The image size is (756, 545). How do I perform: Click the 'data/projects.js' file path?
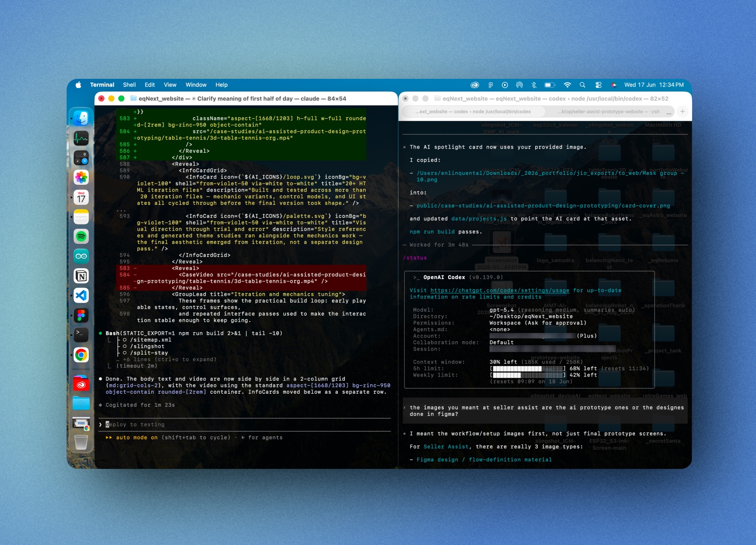pyautogui.click(x=479, y=219)
